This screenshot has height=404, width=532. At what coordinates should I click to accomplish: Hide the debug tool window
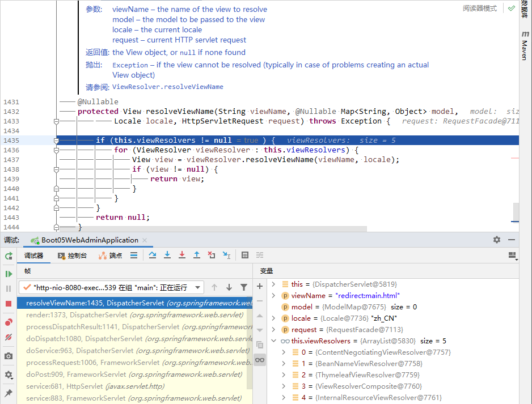pyautogui.click(x=512, y=240)
